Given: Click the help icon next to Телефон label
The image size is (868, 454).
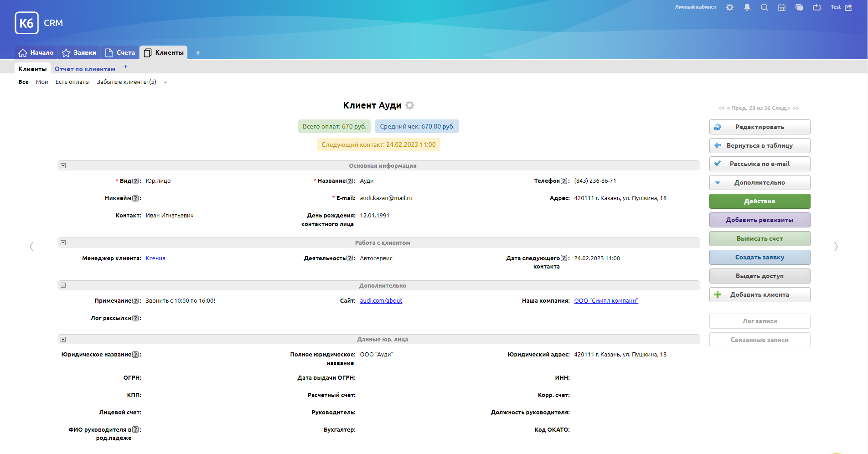Looking at the screenshot, I should 564,181.
